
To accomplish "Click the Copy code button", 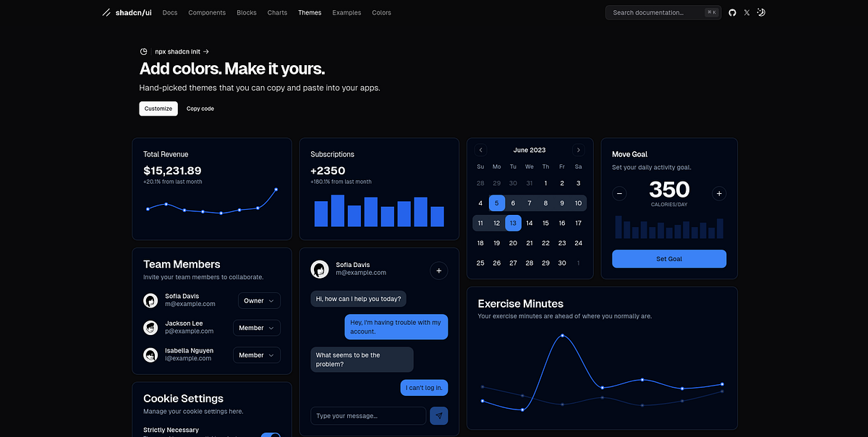I will coord(200,109).
